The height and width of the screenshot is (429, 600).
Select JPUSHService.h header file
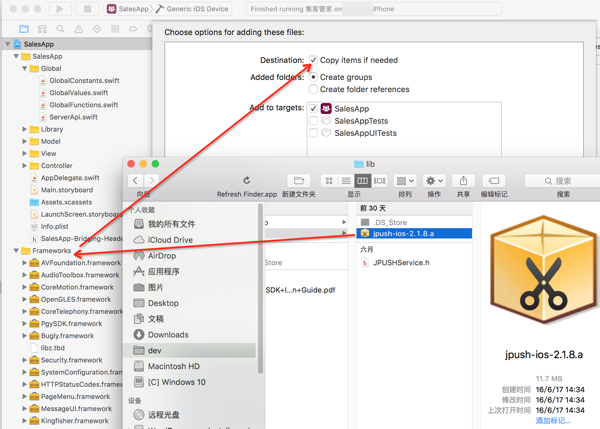(401, 263)
